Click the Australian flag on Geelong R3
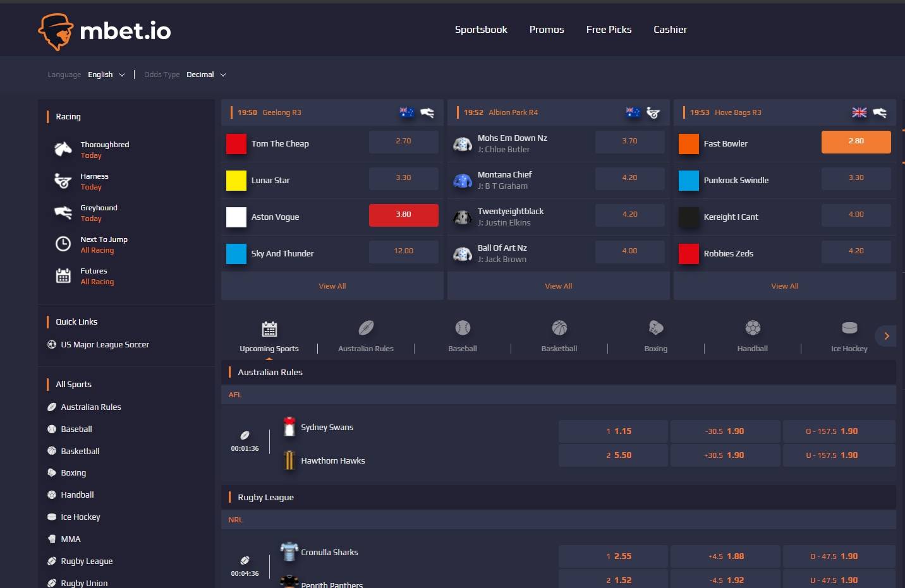This screenshot has width=905, height=588. (406, 112)
